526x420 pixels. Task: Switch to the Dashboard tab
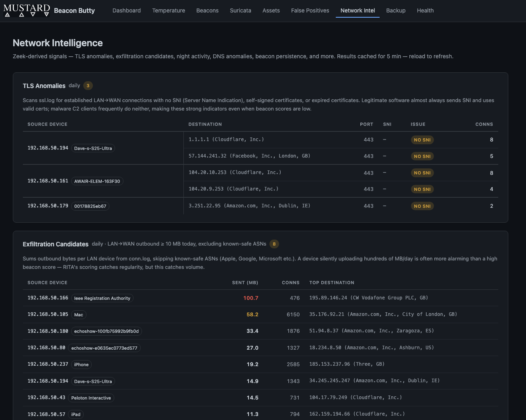pyautogui.click(x=126, y=10)
